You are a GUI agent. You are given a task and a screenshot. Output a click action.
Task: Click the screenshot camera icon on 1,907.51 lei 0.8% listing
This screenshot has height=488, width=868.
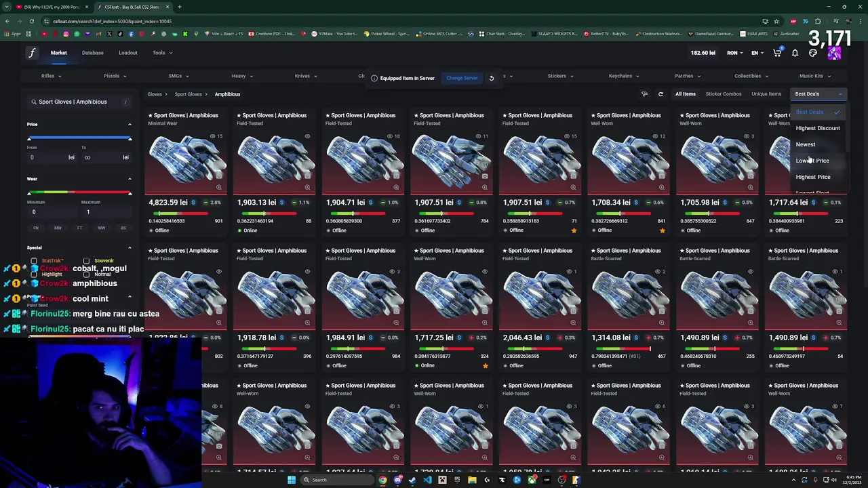pos(484,176)
